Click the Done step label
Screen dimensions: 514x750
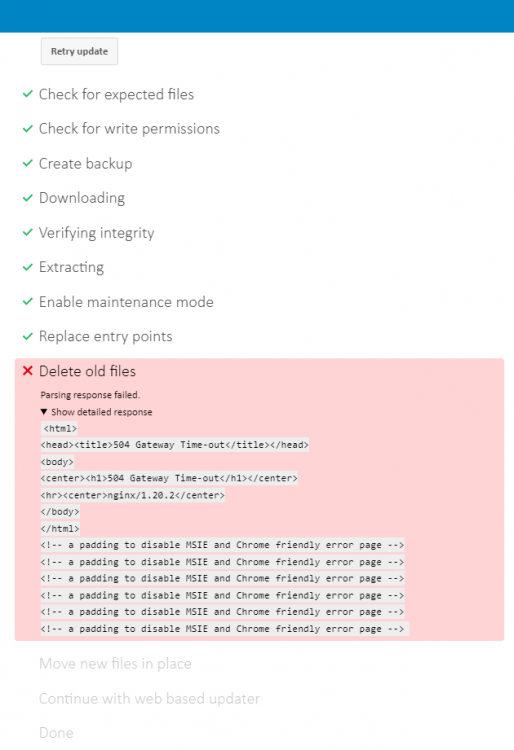click(x=56, y=733)
